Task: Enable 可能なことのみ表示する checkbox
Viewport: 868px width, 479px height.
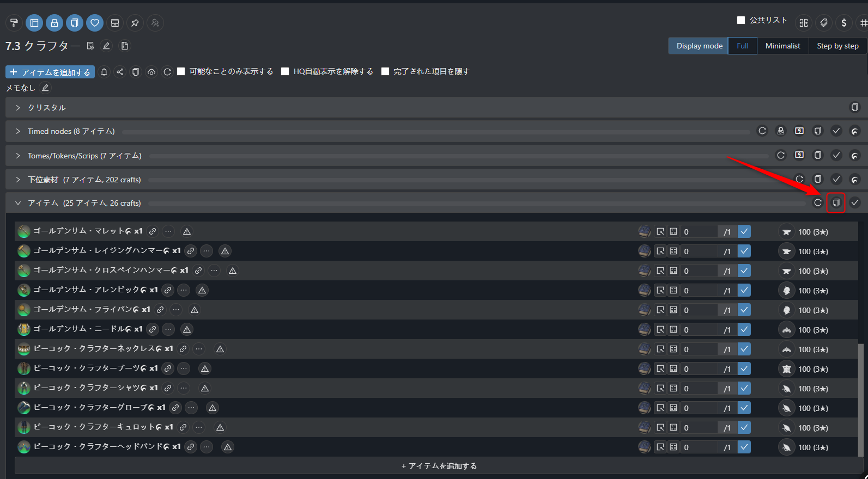Action: click(181, 71)
